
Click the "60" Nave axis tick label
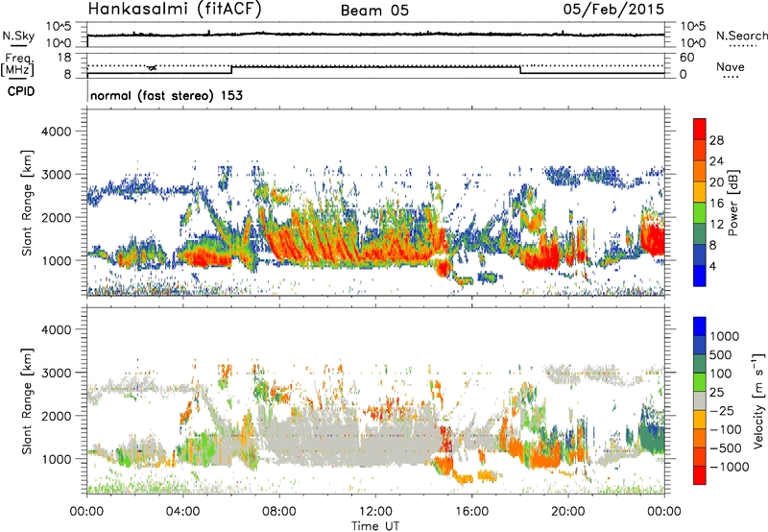click(686, 58)
